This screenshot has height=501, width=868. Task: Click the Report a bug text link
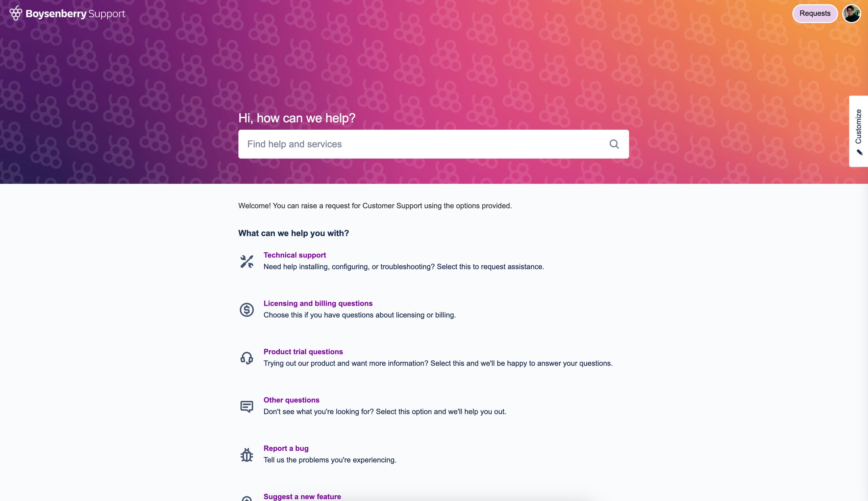(x=286, y=448)
